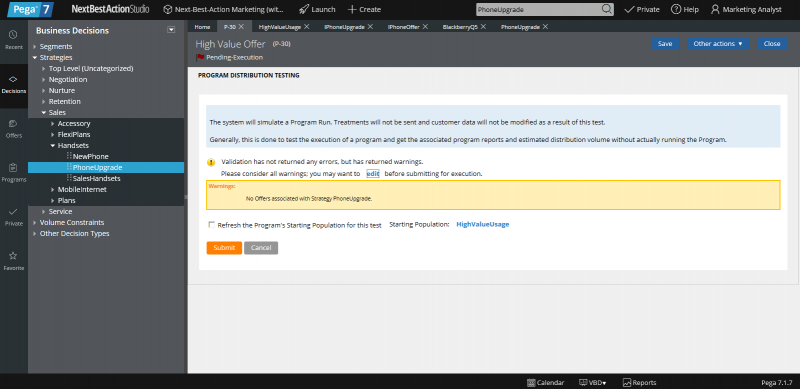Open Help from top bar

(x=685, y=9)
